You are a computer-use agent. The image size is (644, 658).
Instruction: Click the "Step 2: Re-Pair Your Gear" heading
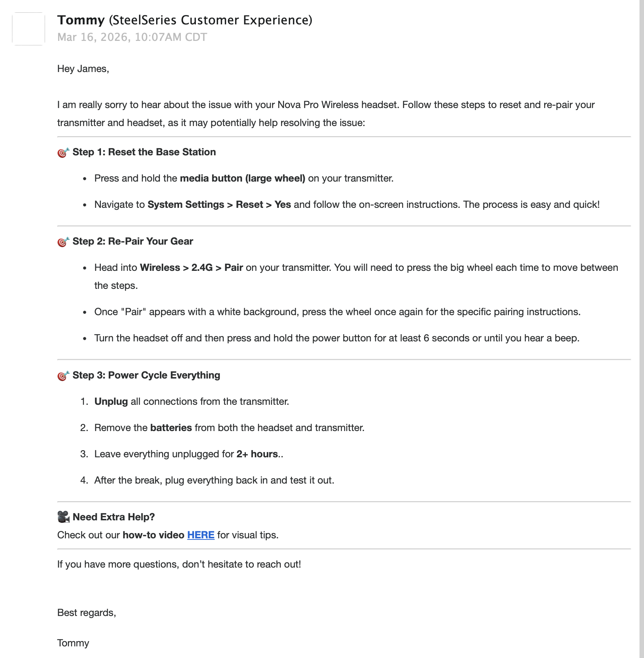[133, 241]
